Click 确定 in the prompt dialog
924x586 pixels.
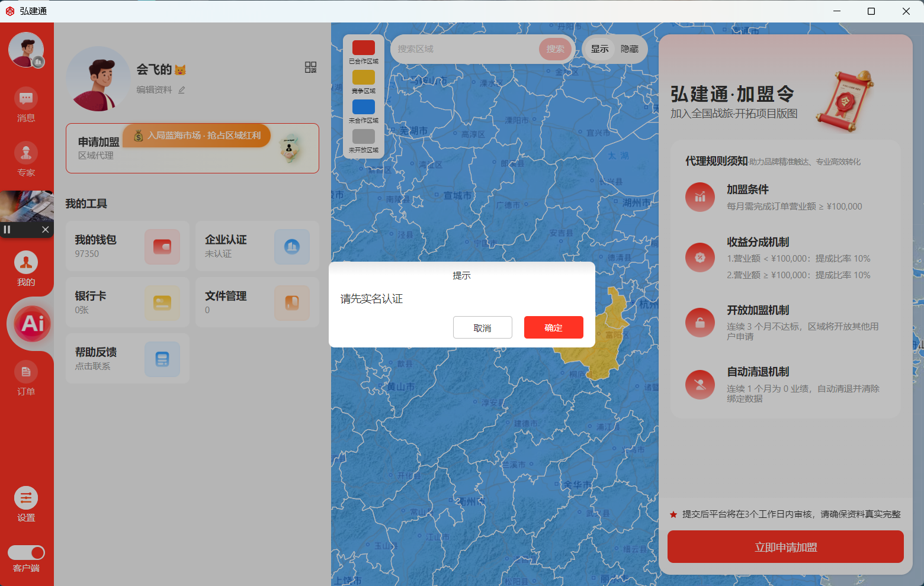[553, 327]
